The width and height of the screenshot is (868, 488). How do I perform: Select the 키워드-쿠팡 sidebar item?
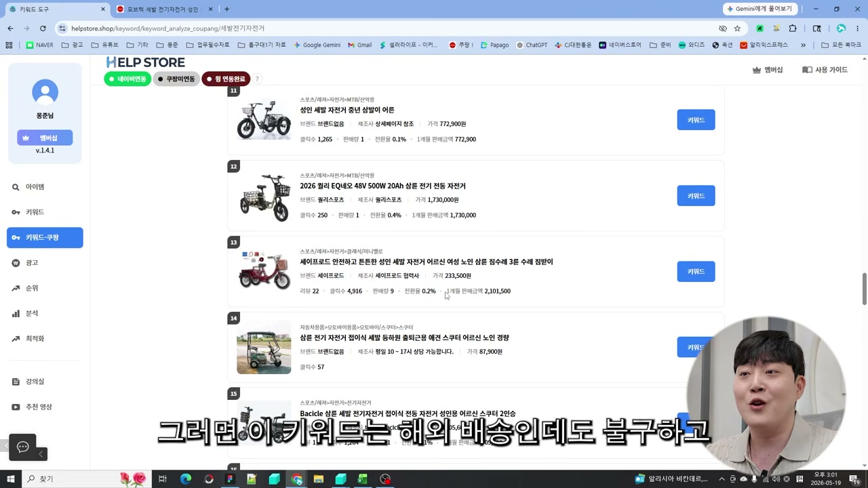45,237
